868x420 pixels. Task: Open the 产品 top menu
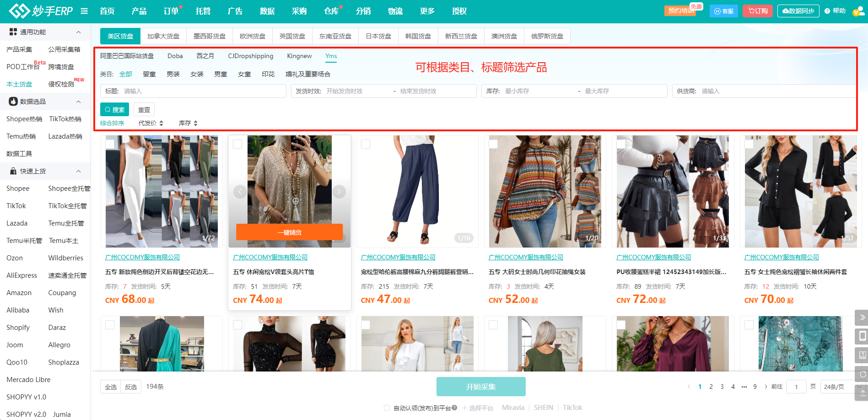coord(139,11)
